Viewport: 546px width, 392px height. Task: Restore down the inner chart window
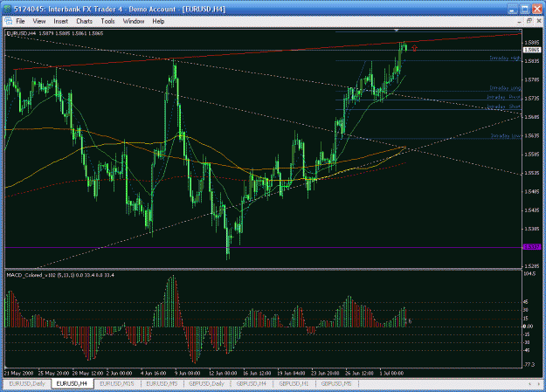point(529,21)
